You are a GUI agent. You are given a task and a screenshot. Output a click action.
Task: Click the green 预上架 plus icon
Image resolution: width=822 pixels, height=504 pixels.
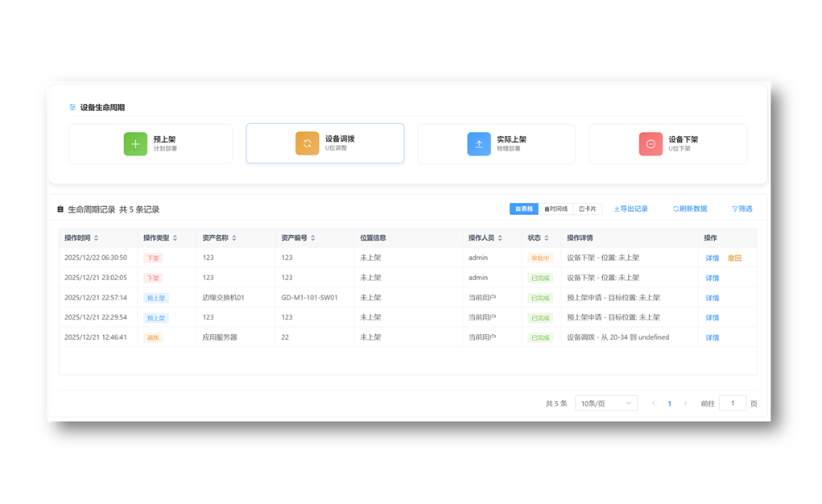point(135,144)
